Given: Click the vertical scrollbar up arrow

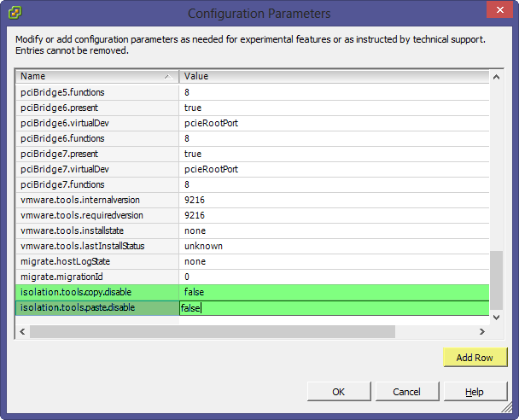Looking at the screenshot, I should click(496, 77).
